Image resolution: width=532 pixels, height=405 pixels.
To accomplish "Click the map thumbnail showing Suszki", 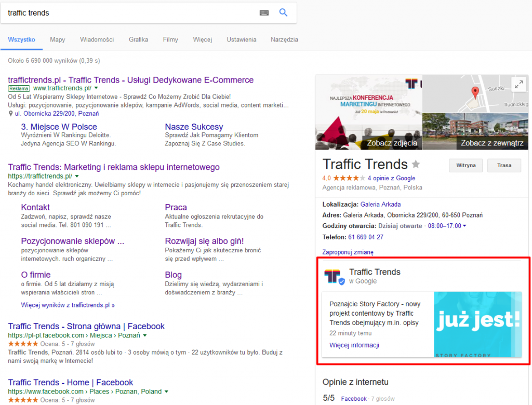I will coord(475,93).
